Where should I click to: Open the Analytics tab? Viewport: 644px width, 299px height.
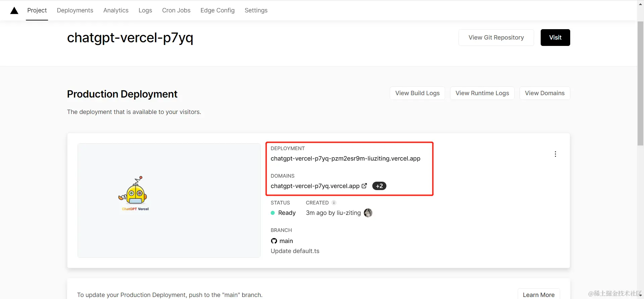click(x=116, y=10)
